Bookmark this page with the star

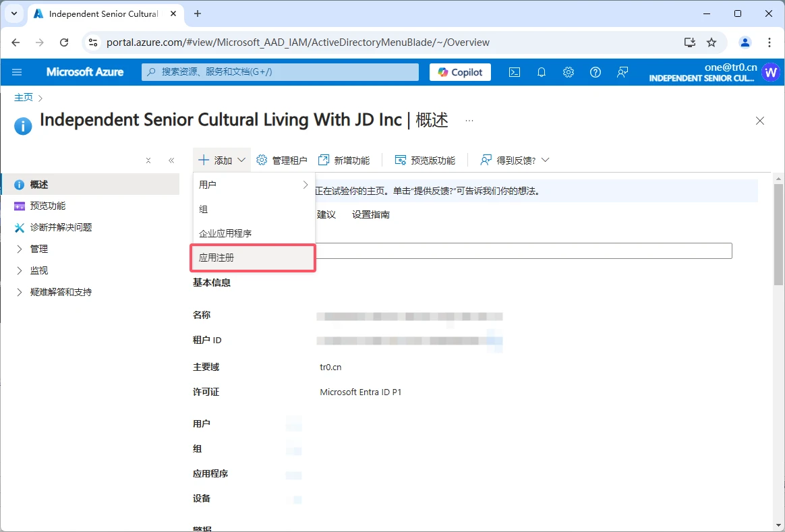(x=711, y=42)
